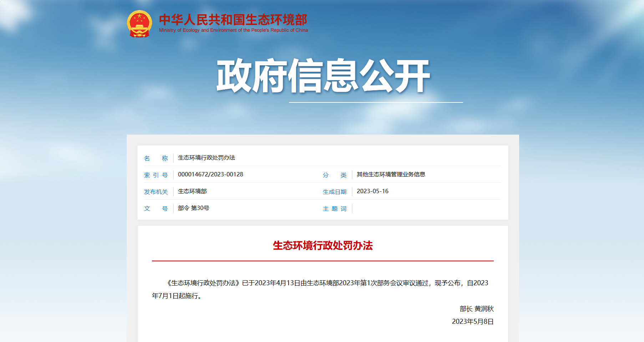
Task: Click the 索引号 label
Action: click(156, 175)
